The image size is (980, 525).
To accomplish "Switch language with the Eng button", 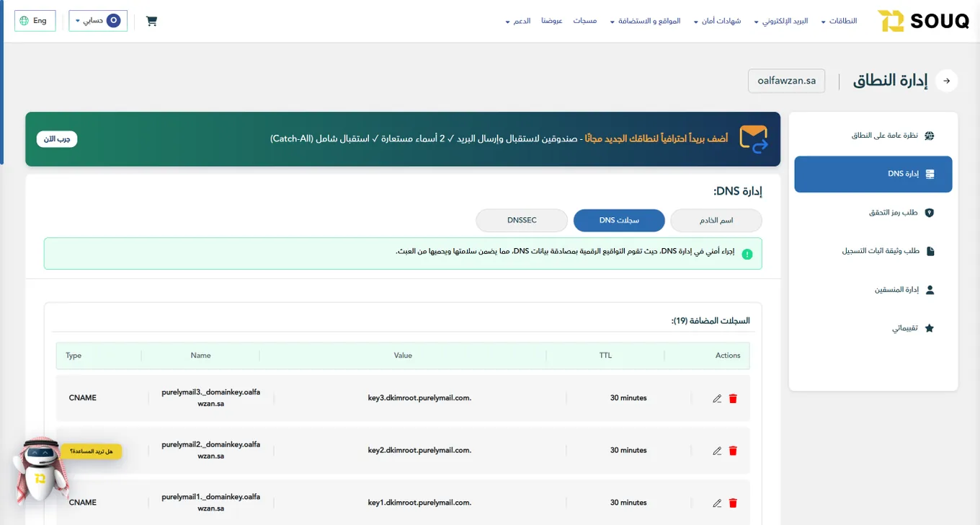I will point(35,21).
